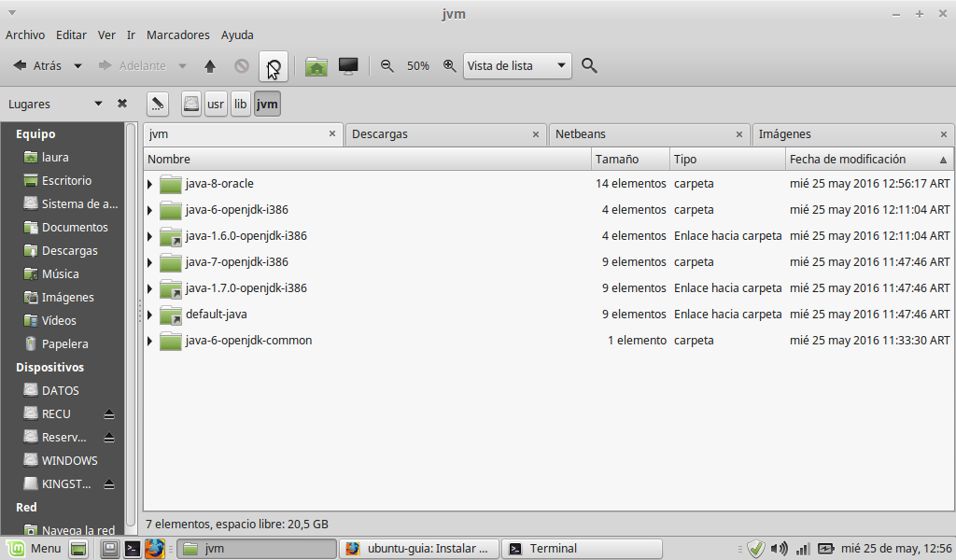956x560 pixels.
Task: Zoom in the file view
Action: coord(449,66)
